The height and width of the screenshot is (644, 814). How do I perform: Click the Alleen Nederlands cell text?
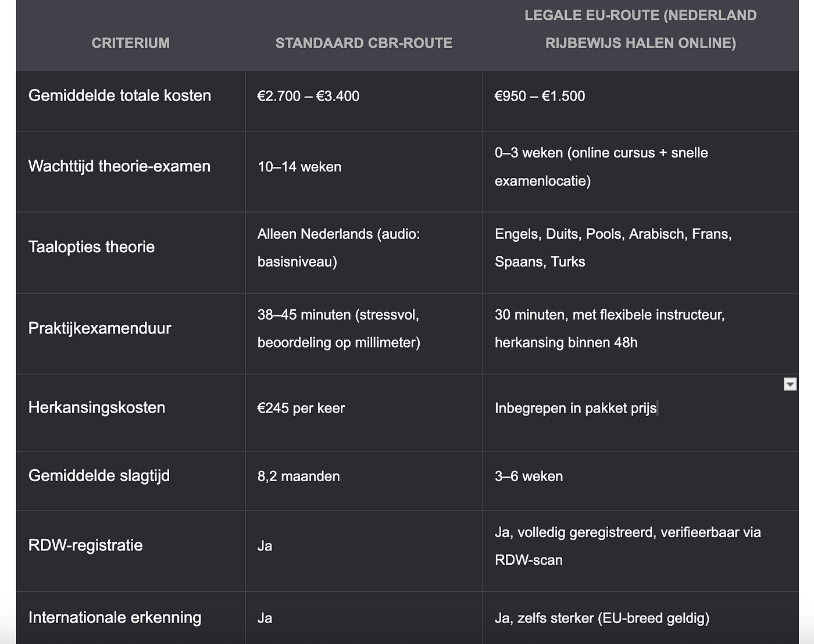[x=338, y=248]
